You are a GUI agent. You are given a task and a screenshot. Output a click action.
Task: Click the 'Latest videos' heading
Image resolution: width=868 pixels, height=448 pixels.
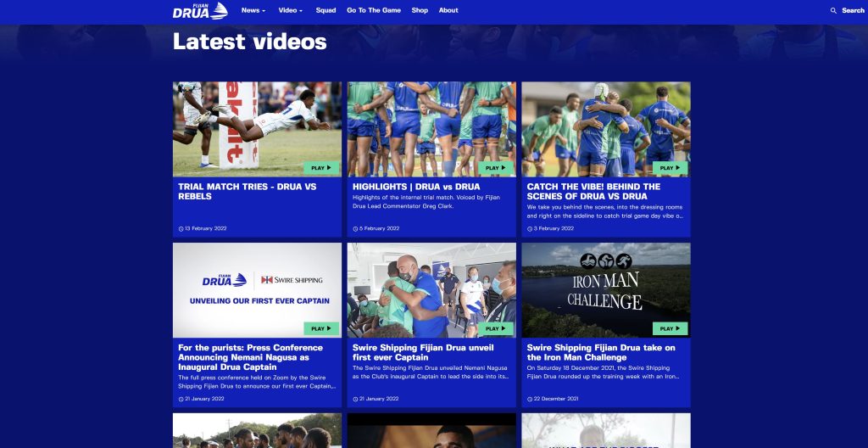tap(250, 42)
